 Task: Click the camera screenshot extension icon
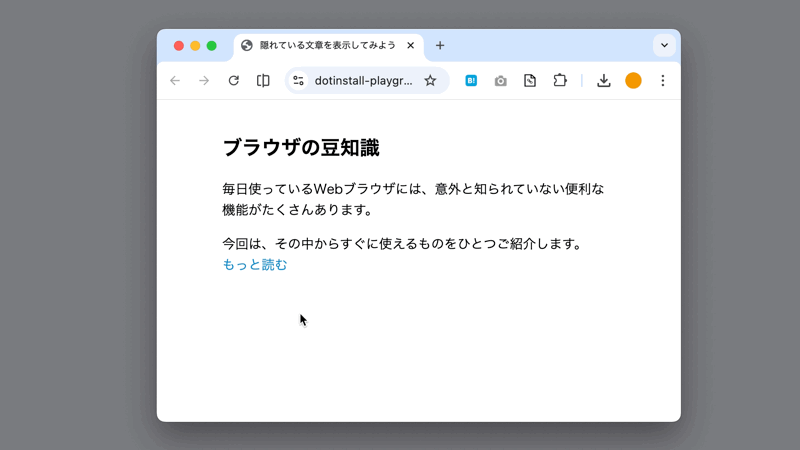pos(501,81)
